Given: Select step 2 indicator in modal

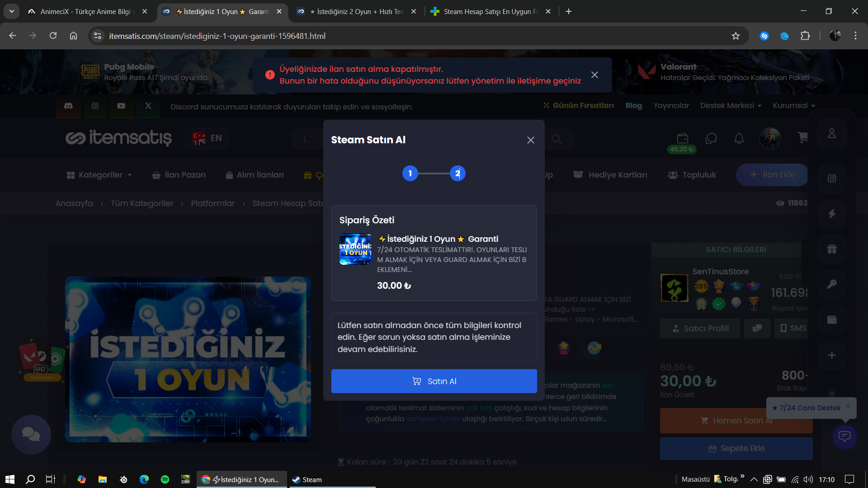Looking at the screenshot, I should (x=458, y=174).
